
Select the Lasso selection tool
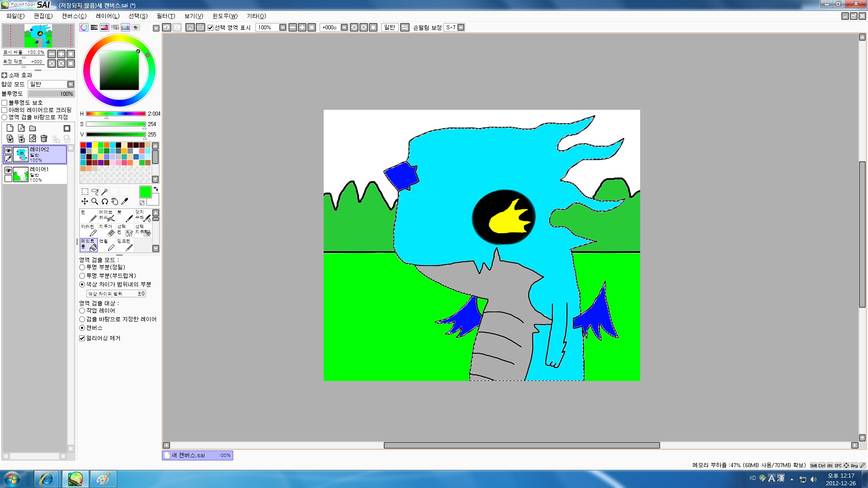point(94,192)
